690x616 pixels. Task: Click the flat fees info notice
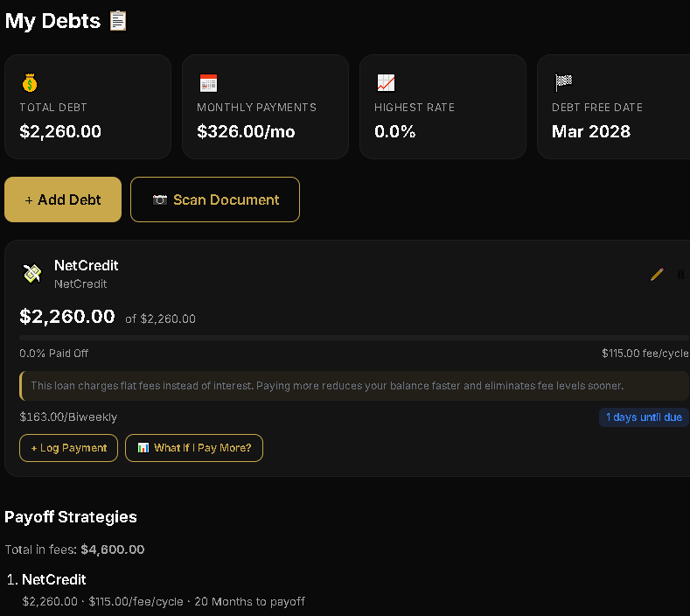(354, 386)
